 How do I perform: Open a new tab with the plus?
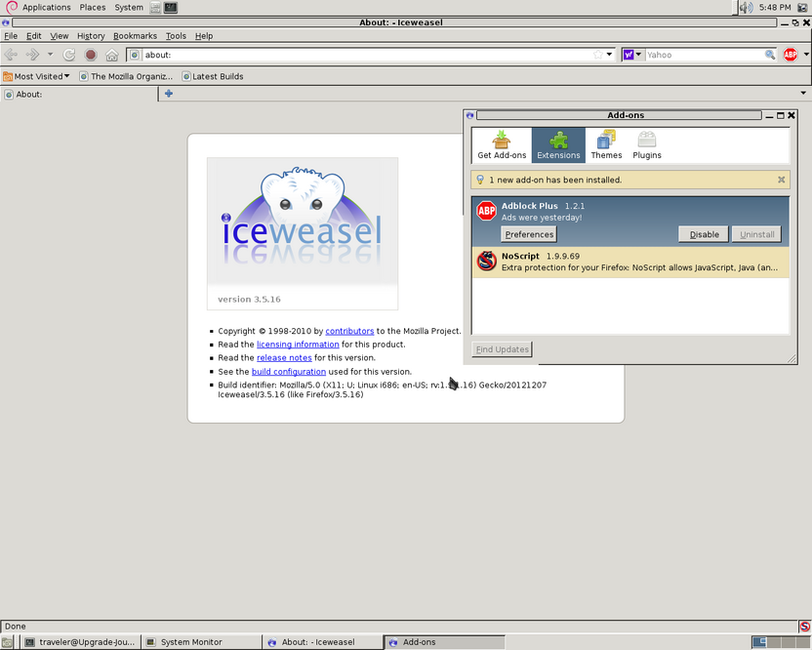168,94
